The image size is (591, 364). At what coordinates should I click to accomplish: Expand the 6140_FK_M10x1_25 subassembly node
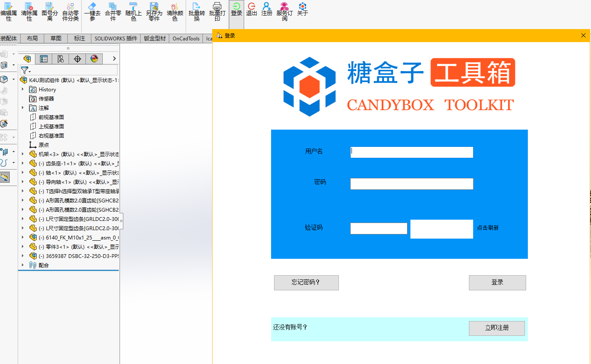23,238
